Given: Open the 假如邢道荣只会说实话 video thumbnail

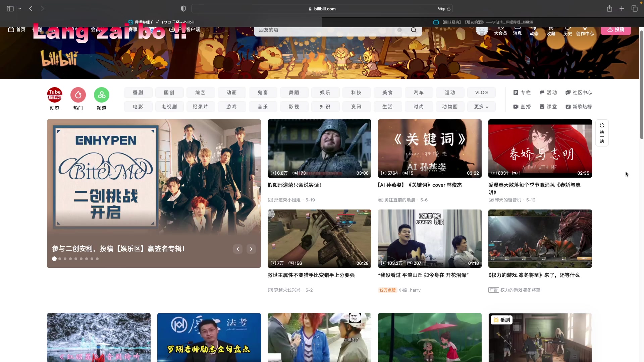Looking at the screenshot, I should coord(319,148).
